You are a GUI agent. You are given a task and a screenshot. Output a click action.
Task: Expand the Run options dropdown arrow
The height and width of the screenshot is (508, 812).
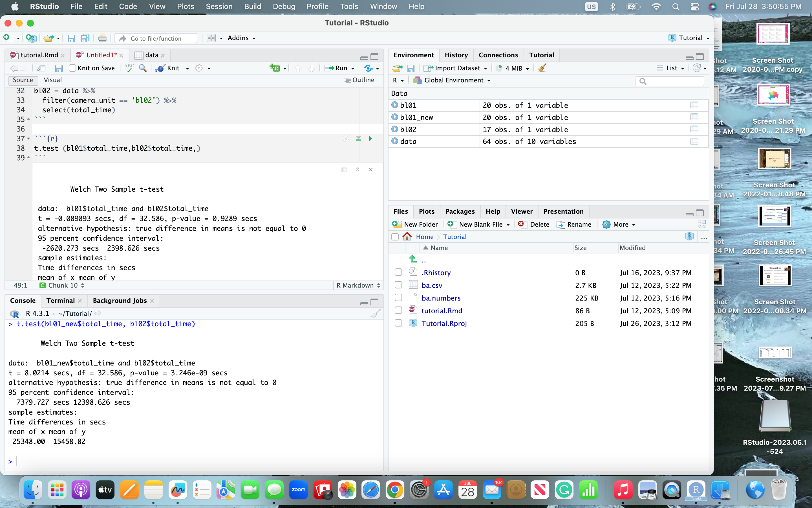[x=353, y=69]
